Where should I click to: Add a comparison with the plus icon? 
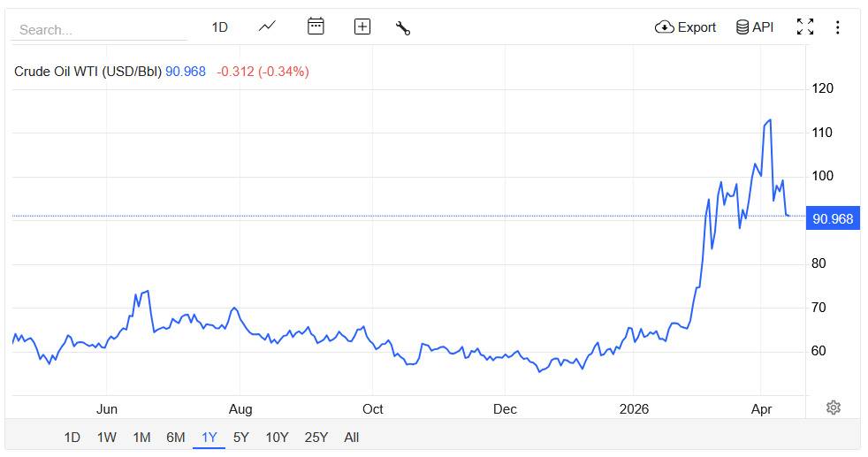tap(362, 27)
